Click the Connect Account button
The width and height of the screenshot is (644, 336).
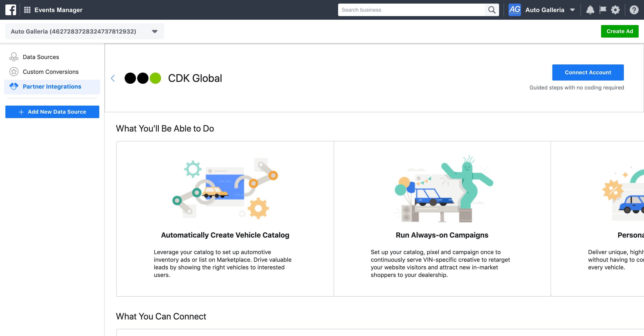click(588, 72)
